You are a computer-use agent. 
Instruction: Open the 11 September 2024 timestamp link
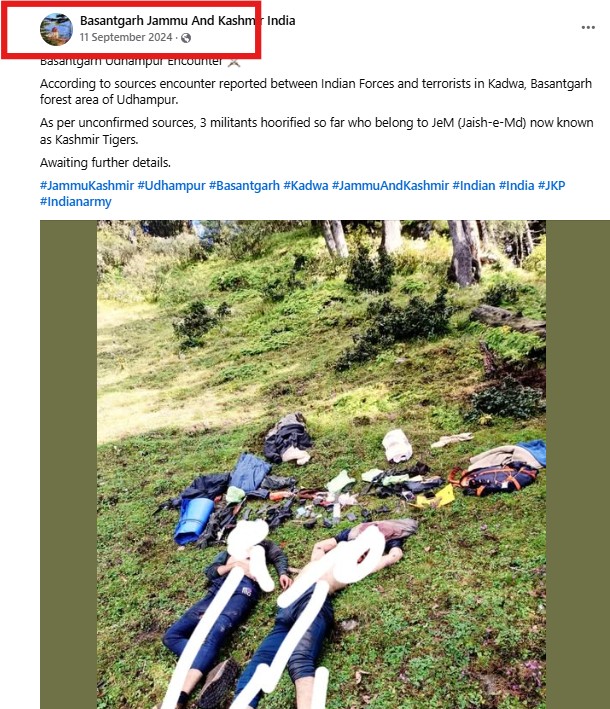(126, 38)
